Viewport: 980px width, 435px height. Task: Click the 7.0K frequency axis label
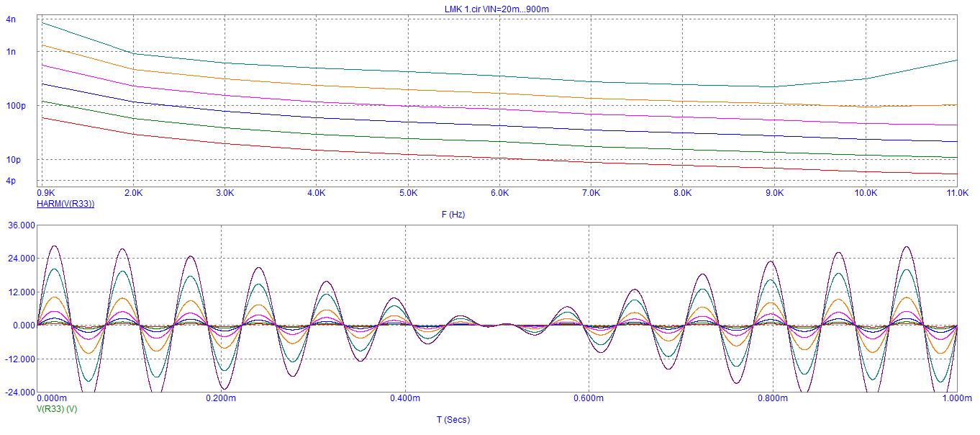(591, 194)
